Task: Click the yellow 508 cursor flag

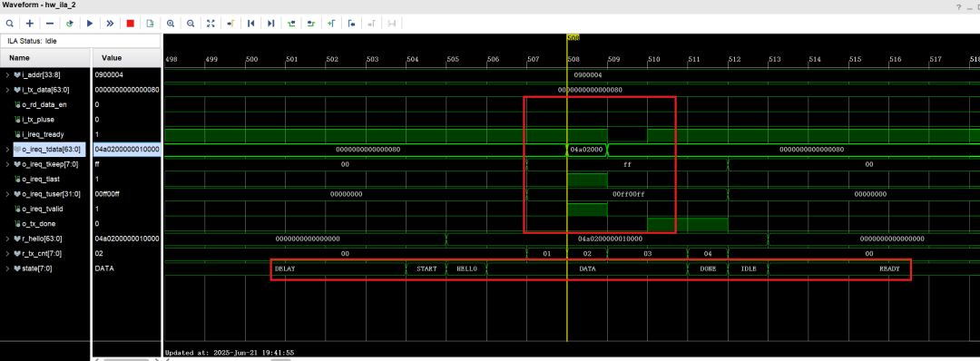Action: tap(573, 37)
